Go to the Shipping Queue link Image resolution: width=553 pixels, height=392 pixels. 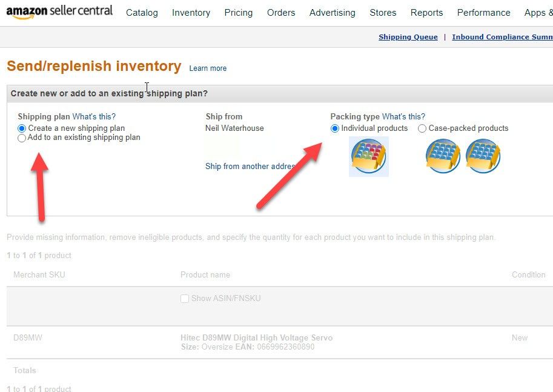(x=408, y=37)
